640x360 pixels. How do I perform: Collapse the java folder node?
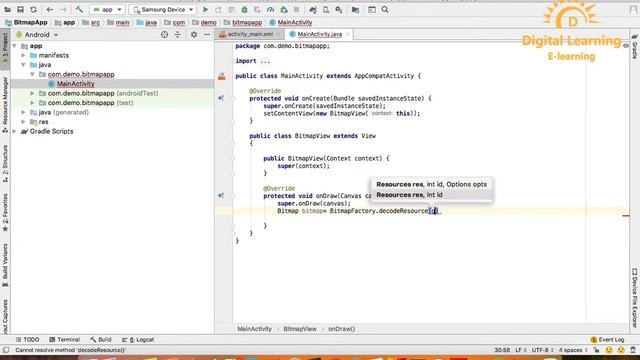click(24, 65)
